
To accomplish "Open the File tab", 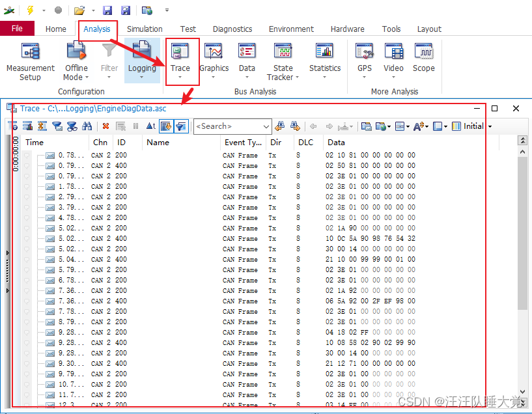I will click(x=17, y=29).
